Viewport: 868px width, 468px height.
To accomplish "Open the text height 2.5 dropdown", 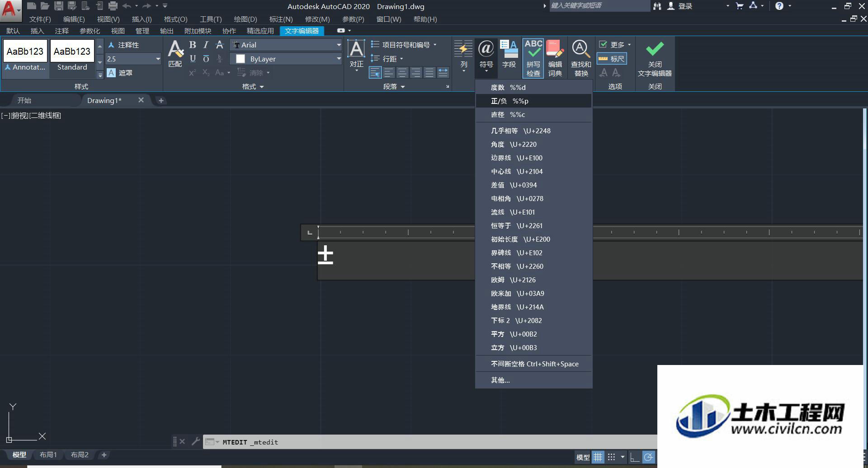I will (158, 59).
